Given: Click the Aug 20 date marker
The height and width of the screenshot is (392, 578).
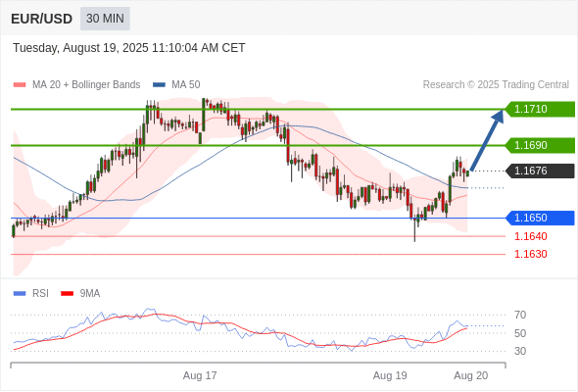Looking at the screenshot, I should tap(471, 375).
